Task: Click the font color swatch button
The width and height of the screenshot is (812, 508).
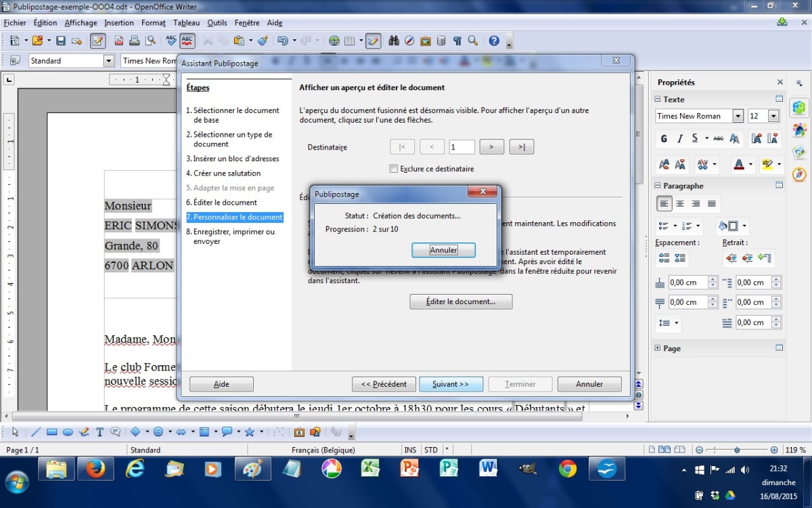Action: click(x=740, y=165)
